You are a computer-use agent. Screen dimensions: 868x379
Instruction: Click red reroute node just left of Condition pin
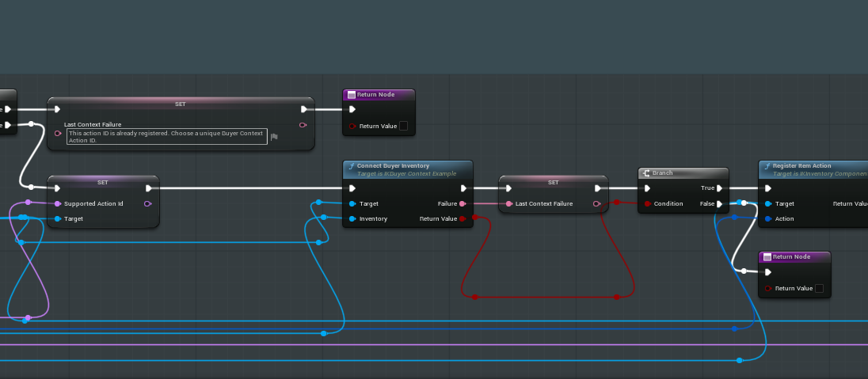pyautogui.click(x=617, y=203)
